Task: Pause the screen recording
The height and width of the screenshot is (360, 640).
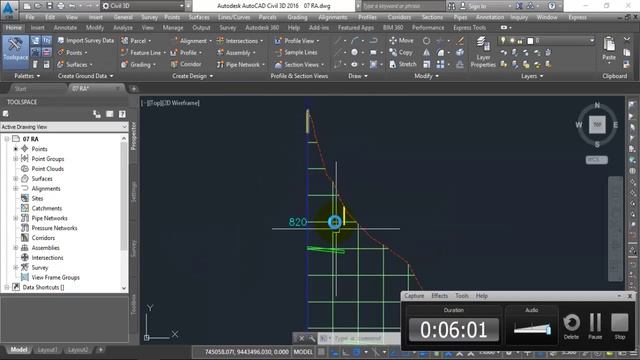Action: (x=595, y=327)
